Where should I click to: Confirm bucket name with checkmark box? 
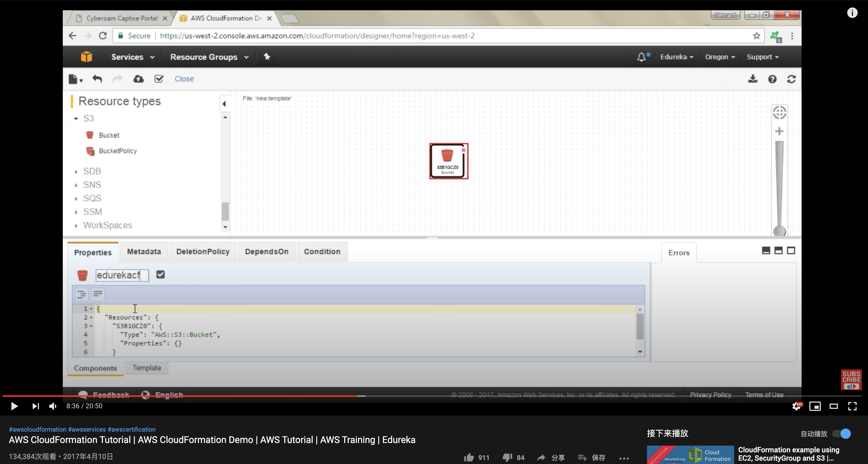tap(160, 275)
